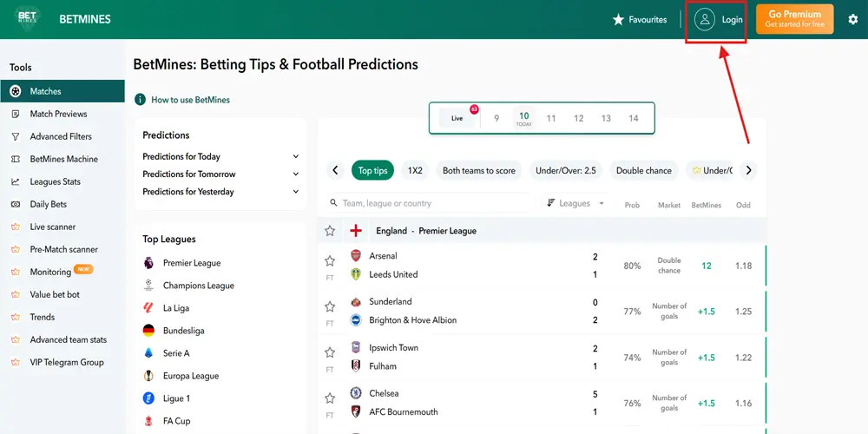Click the team, league or country search field
The height and width of the screenshot is (434, 868).
431,203
